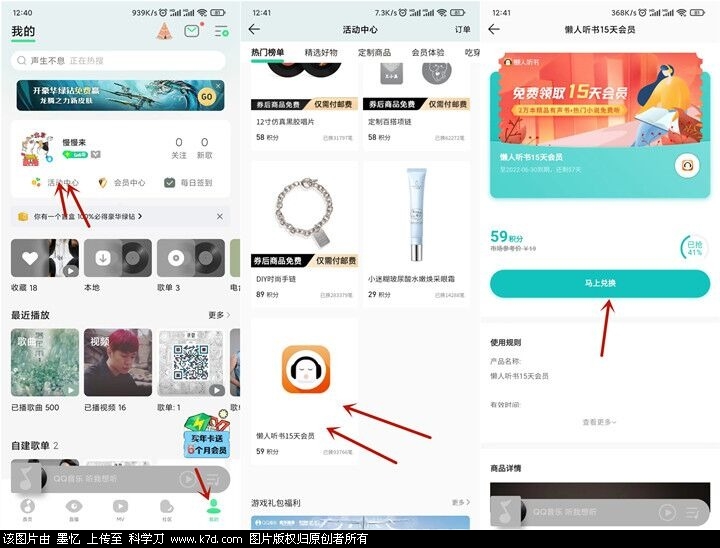Image resolution: width=720 pixels, height=548 pixels.
Task: Open 懒人听书15天会员 product title
Action: 285,435
